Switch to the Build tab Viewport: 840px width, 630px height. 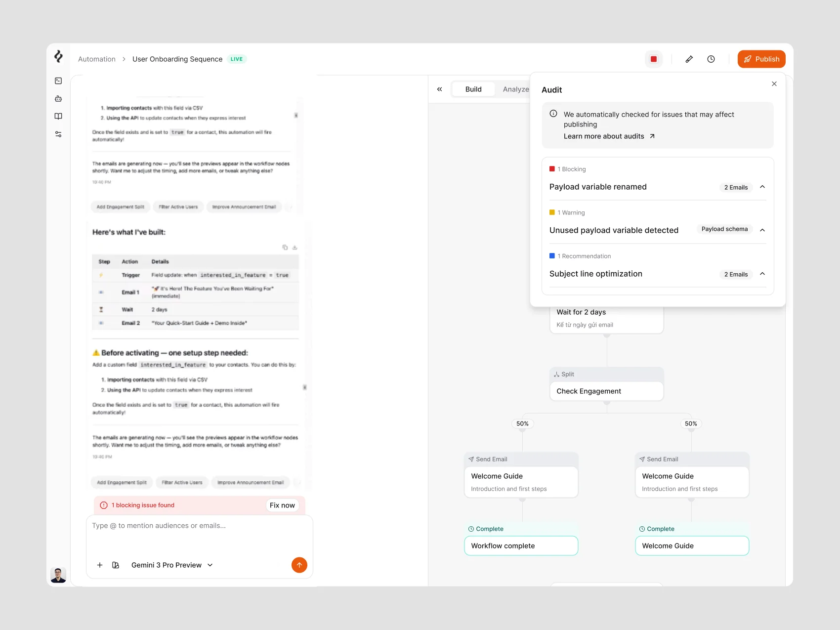coord(473,89)
